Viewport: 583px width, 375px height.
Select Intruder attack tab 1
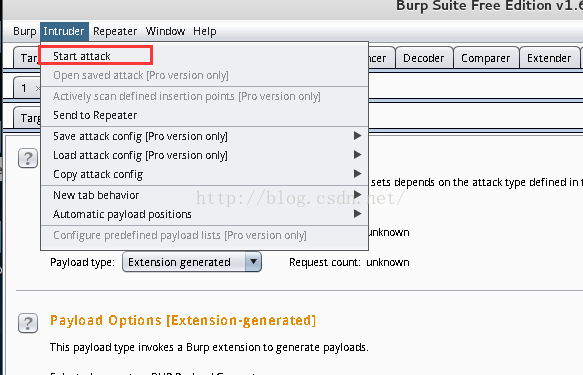[x=27, y=88]
